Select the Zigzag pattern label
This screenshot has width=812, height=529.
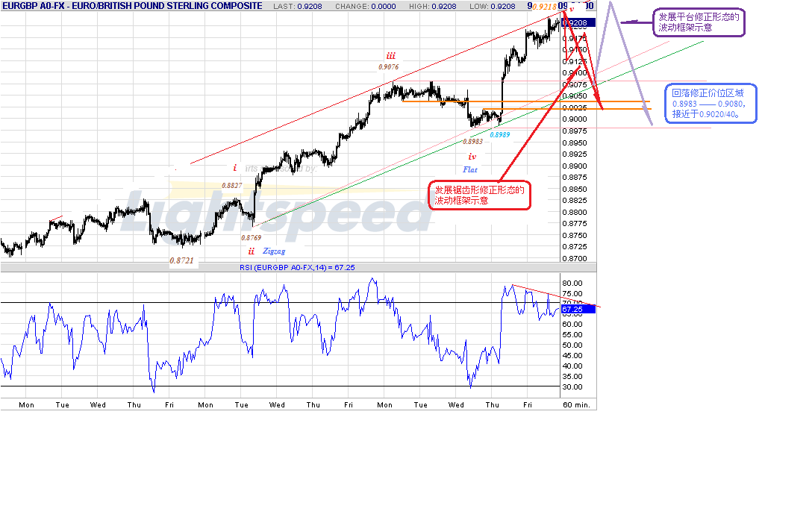coord(274,251)
